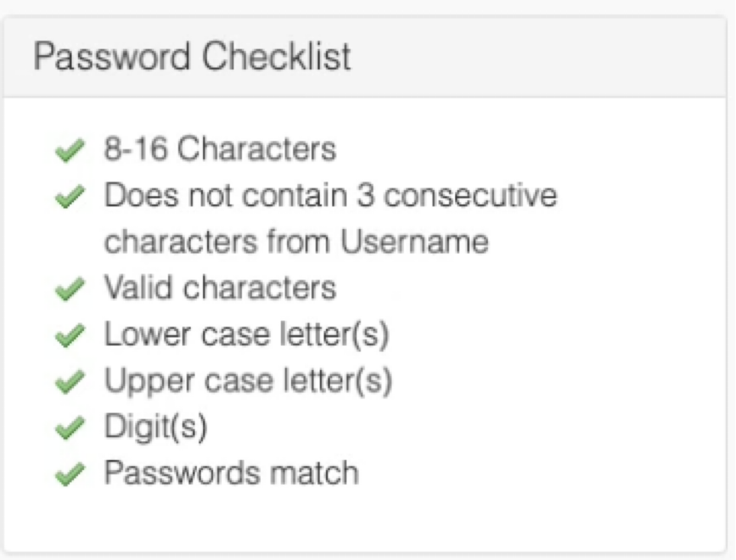Viewport: 736px width, 560px height.
Task: Click the word "Username" in the checklist
Action: (415, 242)
